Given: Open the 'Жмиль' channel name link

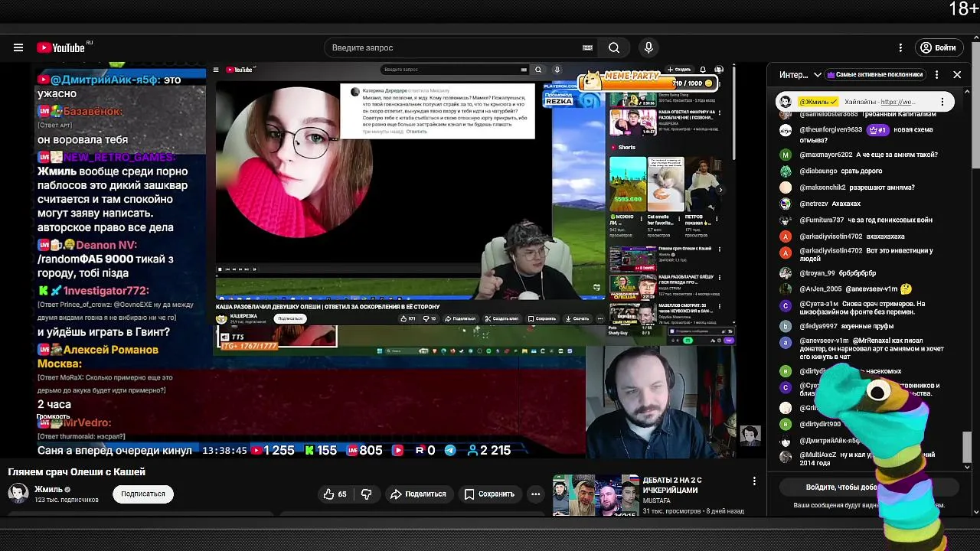Looking at the screenshot, I should [x=48, y=489].
